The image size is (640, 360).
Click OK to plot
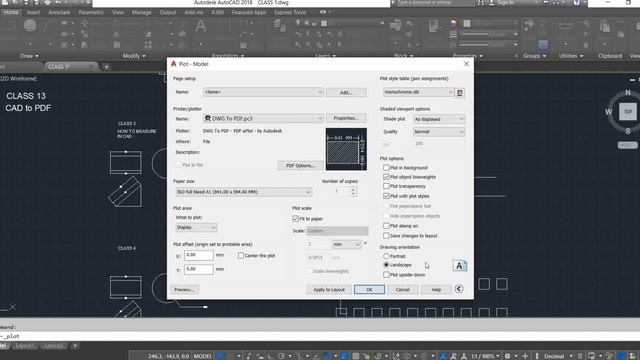point(369,289)
